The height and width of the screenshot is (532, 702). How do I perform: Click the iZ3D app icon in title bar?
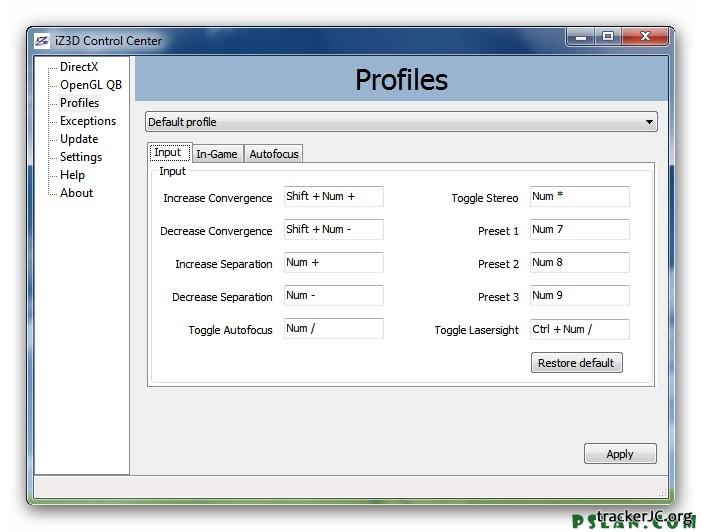pos(42,41)
